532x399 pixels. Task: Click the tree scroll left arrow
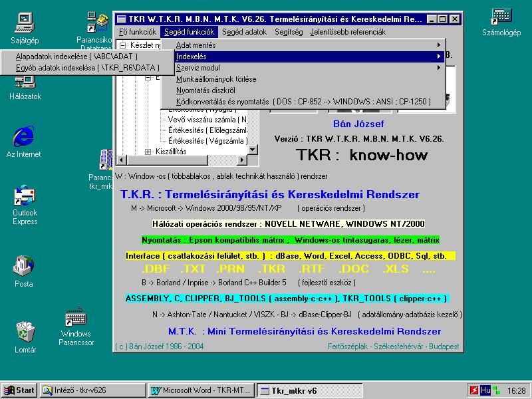(122, 160)
